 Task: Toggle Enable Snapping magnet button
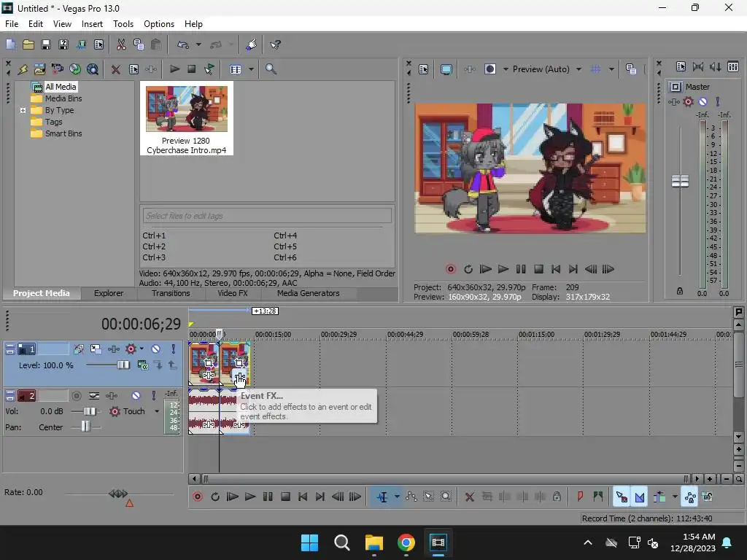tap(622, 497)
